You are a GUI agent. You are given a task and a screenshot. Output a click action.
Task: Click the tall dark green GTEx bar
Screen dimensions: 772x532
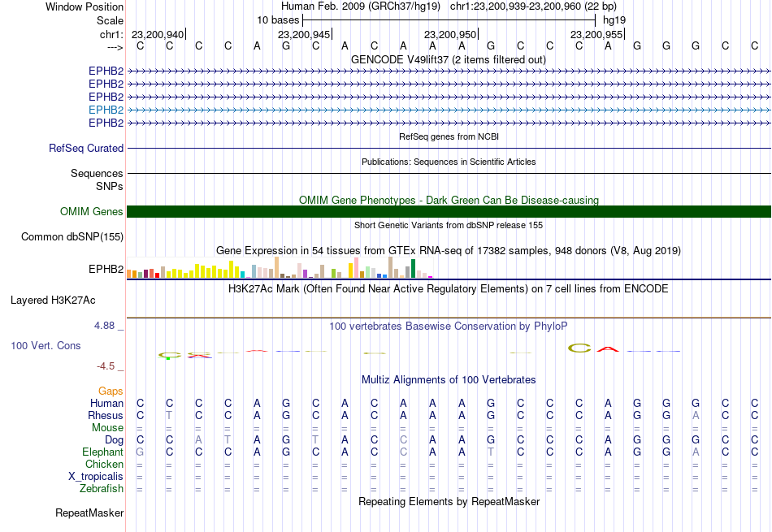click(414, 269)
